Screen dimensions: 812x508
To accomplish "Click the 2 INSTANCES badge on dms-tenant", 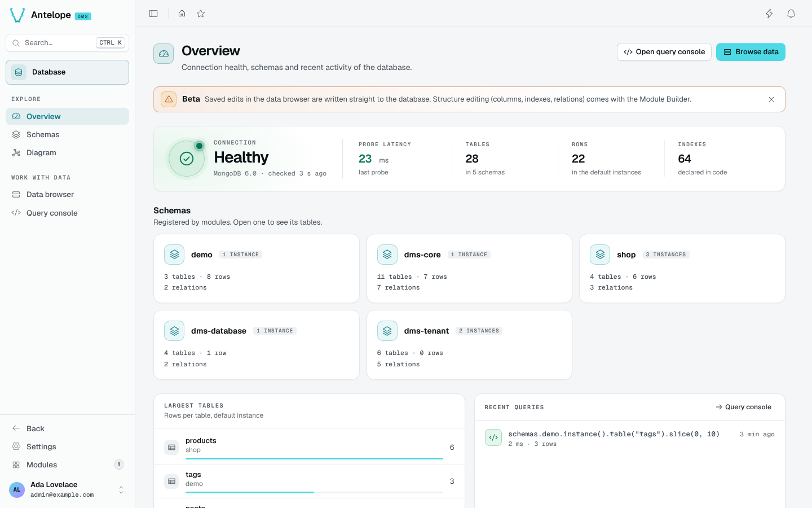I will click(x=479, y=331).
